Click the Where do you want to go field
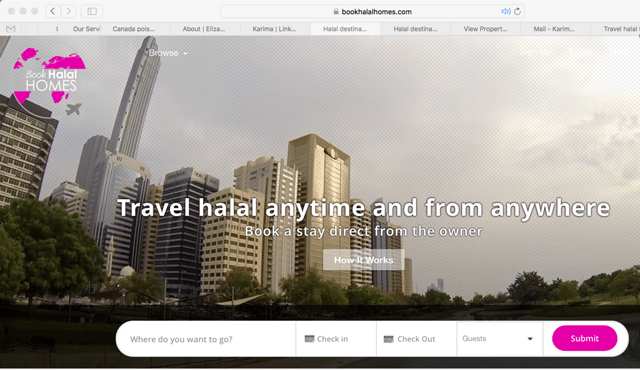The width and height of the screenshot is (640, 370). [x=206, y=339]
